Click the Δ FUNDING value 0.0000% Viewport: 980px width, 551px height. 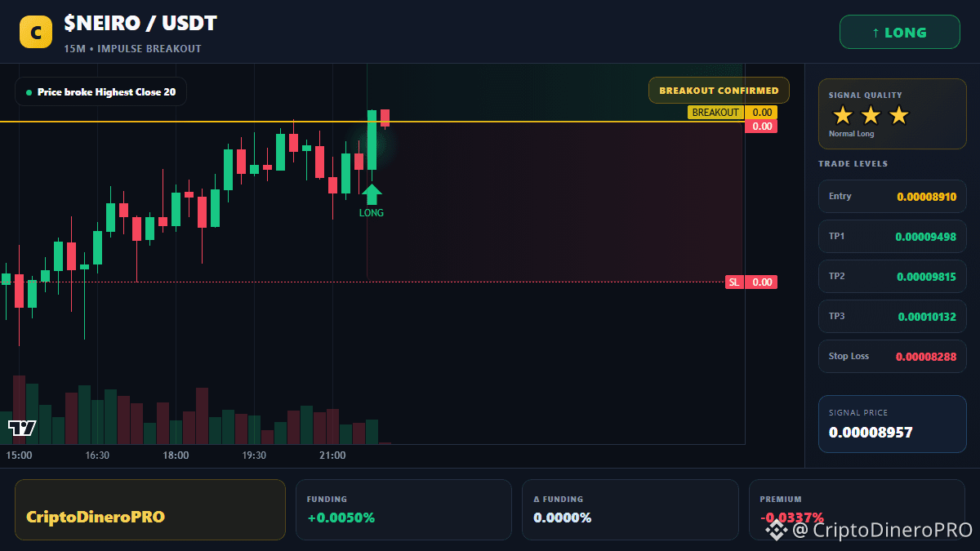click(563, 518)
